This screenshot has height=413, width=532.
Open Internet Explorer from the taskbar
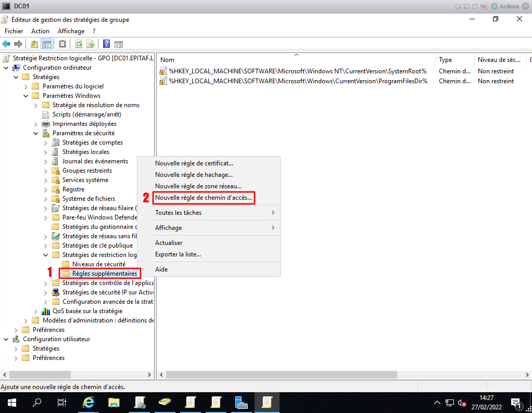pos(89,402)
